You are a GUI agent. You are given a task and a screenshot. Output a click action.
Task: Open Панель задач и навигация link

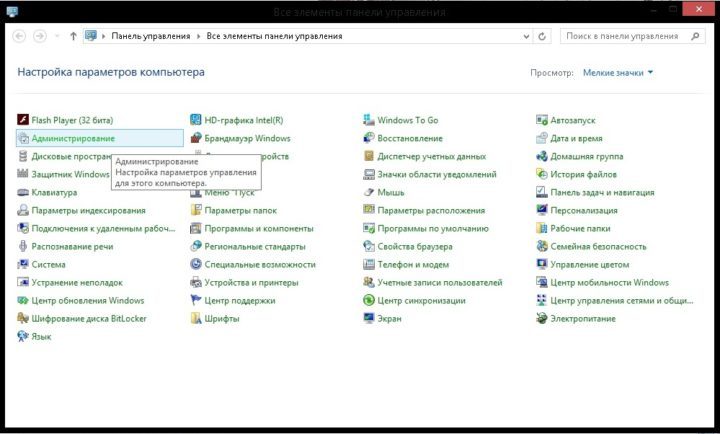coord(602,192)
